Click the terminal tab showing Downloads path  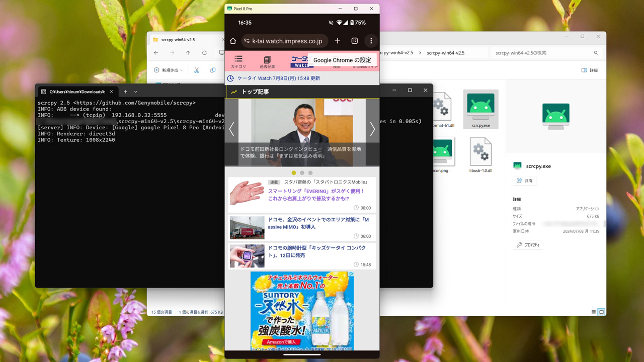click(x=75, y=92)
